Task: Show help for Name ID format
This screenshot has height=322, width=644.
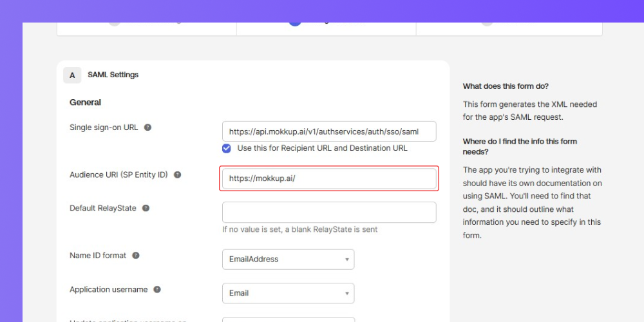Action: [136, 256]
